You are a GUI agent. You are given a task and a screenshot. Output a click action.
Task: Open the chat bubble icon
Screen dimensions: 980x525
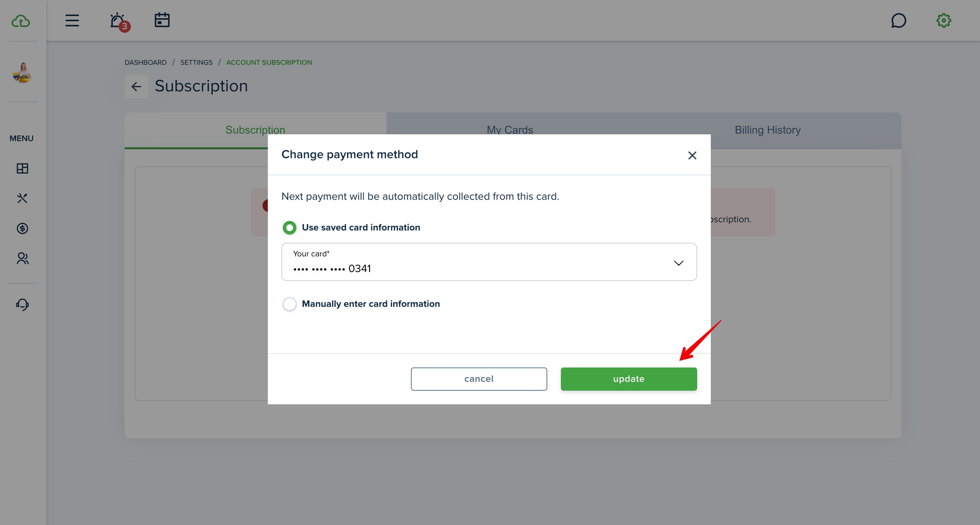point(899,20)
